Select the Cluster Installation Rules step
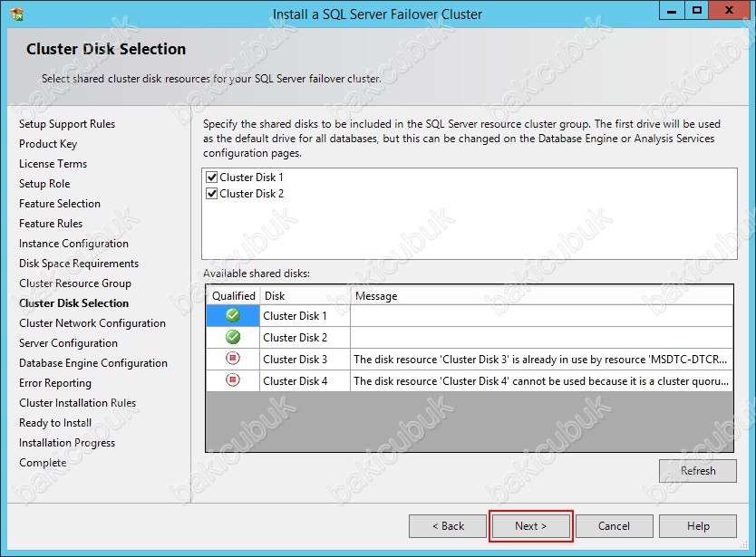 coord(78,403)
